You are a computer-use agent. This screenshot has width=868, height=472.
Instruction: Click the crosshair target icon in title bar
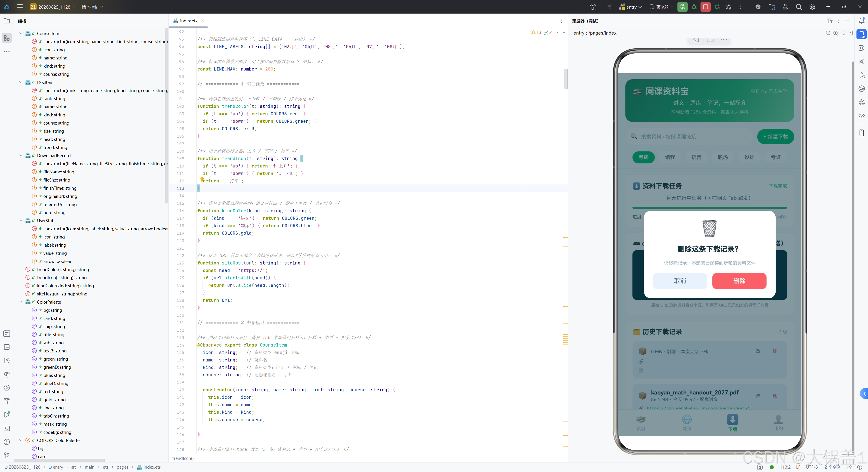pyautogui.click(x=758, y=7)
